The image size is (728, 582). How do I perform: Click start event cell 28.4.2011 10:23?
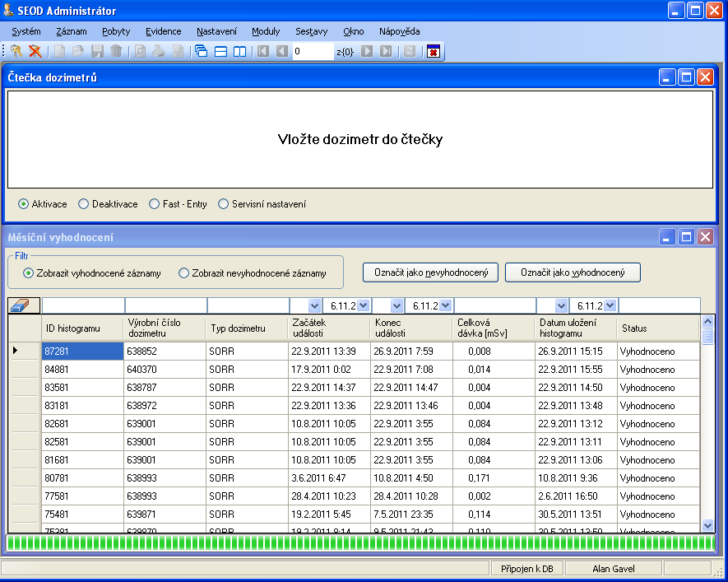329,496
